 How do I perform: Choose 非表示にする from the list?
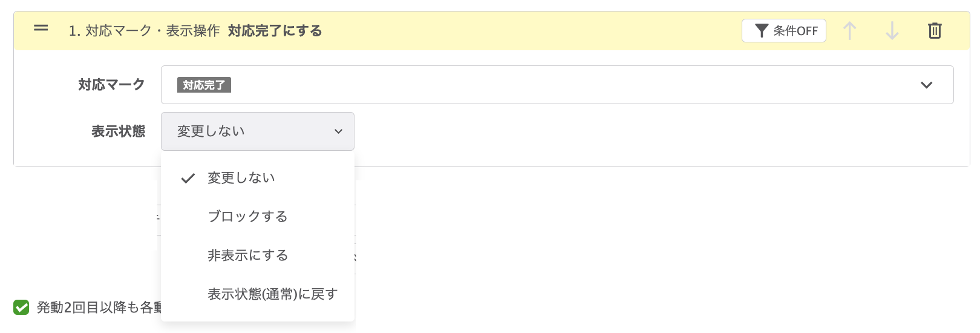pos(247,256)
